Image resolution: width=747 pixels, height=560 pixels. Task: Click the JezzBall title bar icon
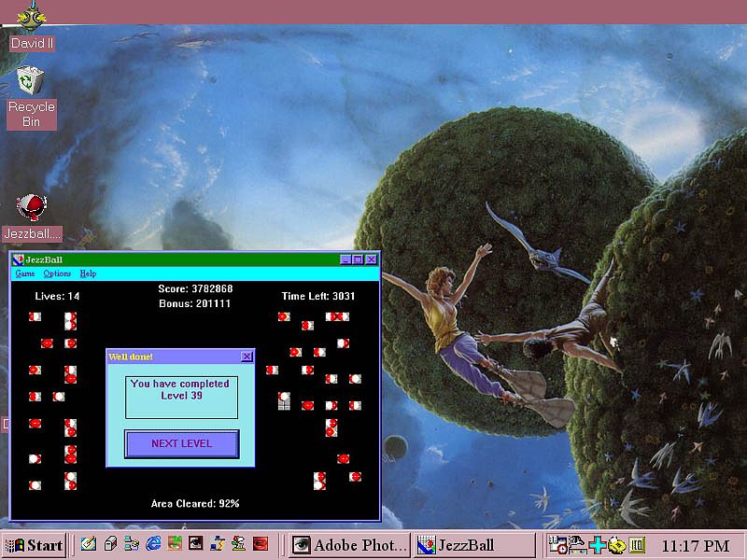pos(19,259)
